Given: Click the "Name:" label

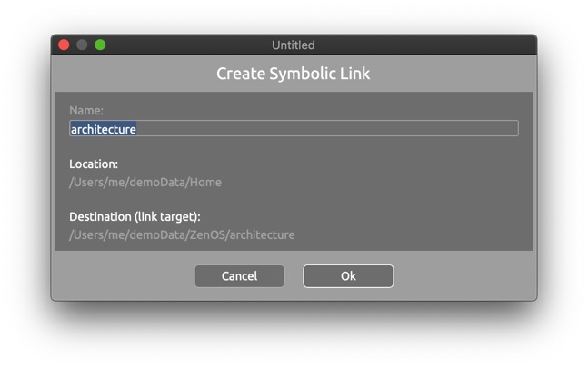Looking at the screenshot, I should click(86, 111).
